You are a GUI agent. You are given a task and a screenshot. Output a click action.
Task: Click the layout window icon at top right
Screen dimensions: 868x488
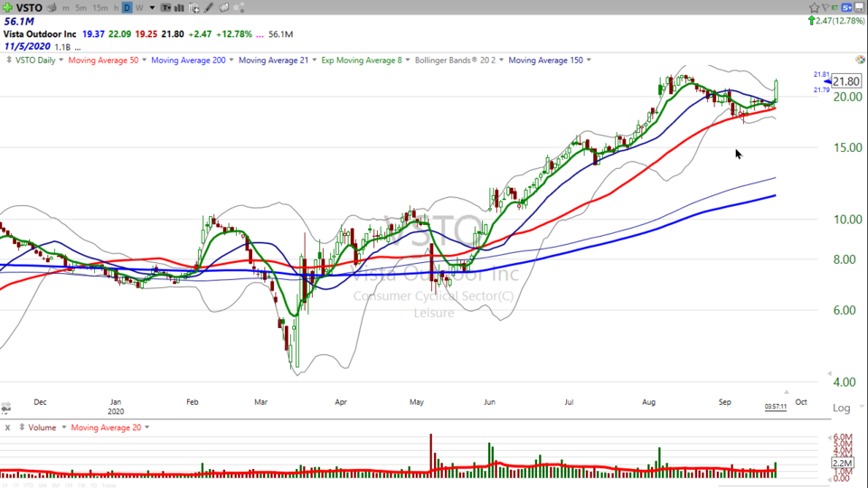coord(860,7)
